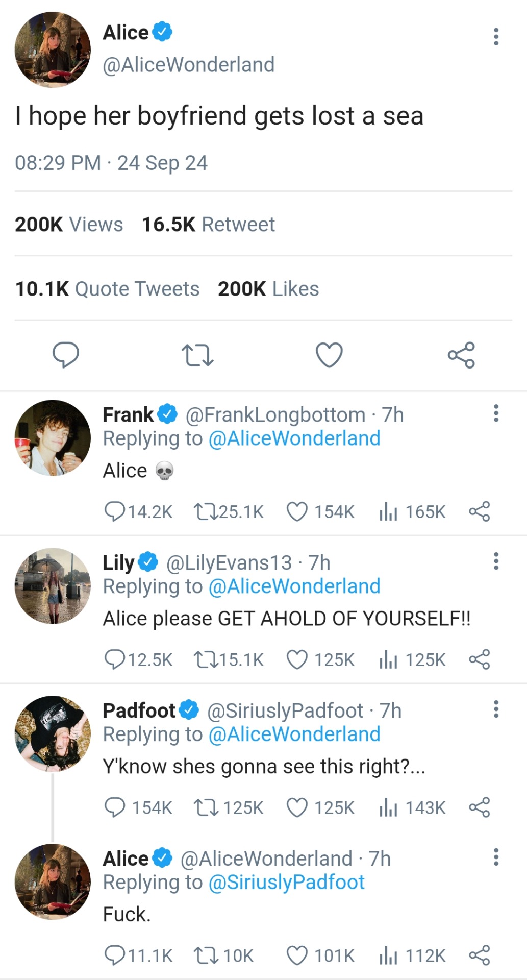This screenshot has height=980, width=527.
Task: Open the @AliceWonderland mention in Frank's reply
Action: 294,438
